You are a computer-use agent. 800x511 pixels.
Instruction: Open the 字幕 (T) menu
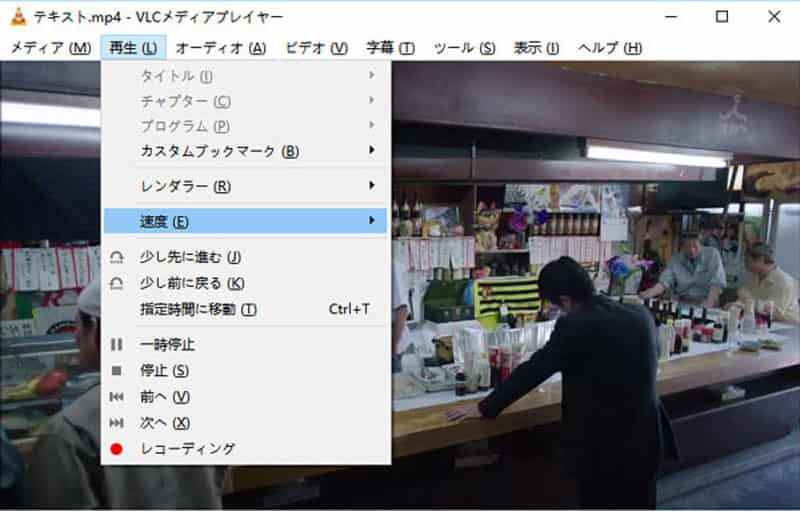coord(390,48)
